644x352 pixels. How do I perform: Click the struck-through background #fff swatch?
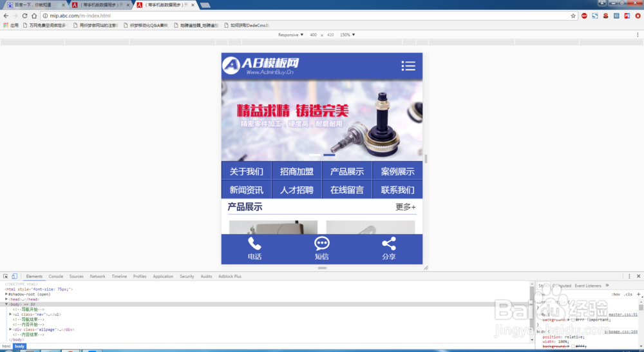click(573, 346)
